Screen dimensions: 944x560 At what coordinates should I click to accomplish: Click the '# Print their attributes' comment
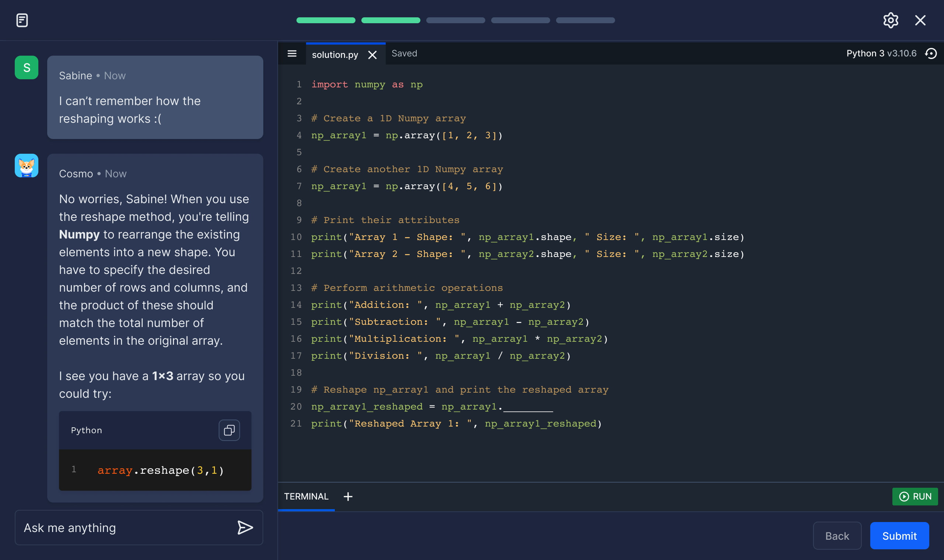(385, 220)
